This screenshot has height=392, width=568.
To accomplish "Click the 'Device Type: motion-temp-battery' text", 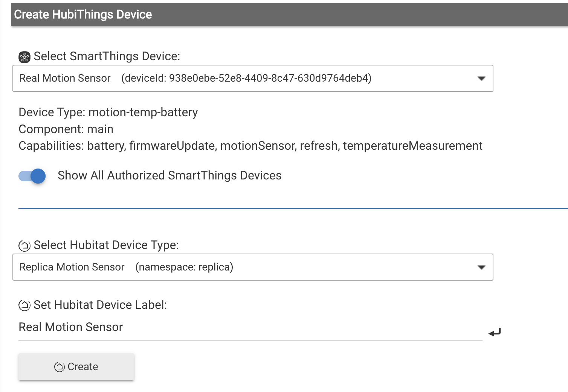I will click(108, 112).
